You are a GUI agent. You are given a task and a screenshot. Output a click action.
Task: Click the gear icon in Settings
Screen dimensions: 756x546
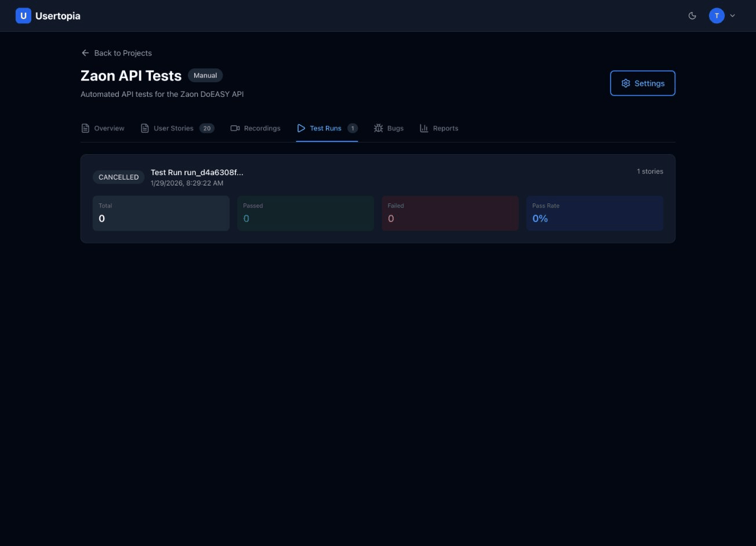[626, 83]
